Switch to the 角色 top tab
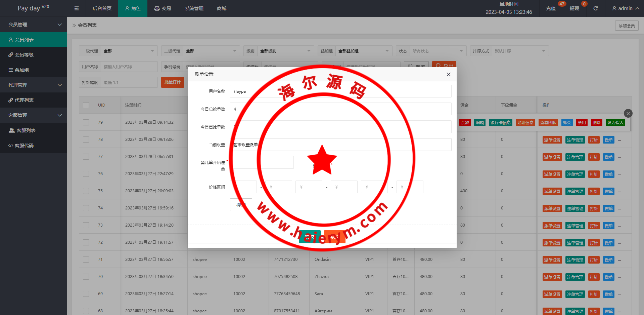Viewport: 644px width, 315px height. (133, 8)
